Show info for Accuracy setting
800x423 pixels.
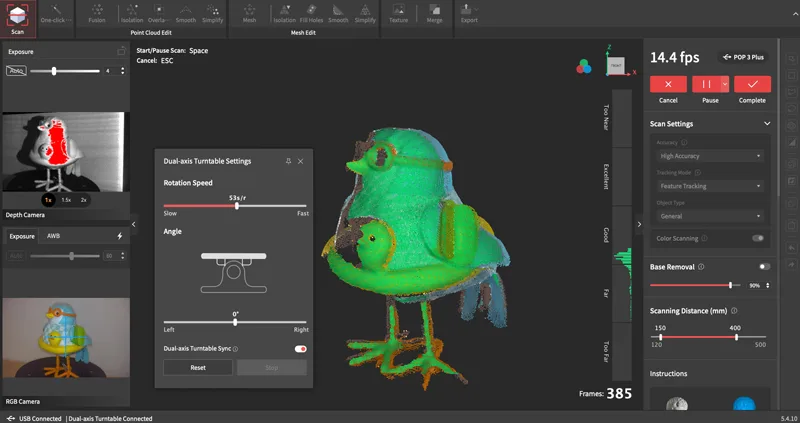[x=684, y=143]
